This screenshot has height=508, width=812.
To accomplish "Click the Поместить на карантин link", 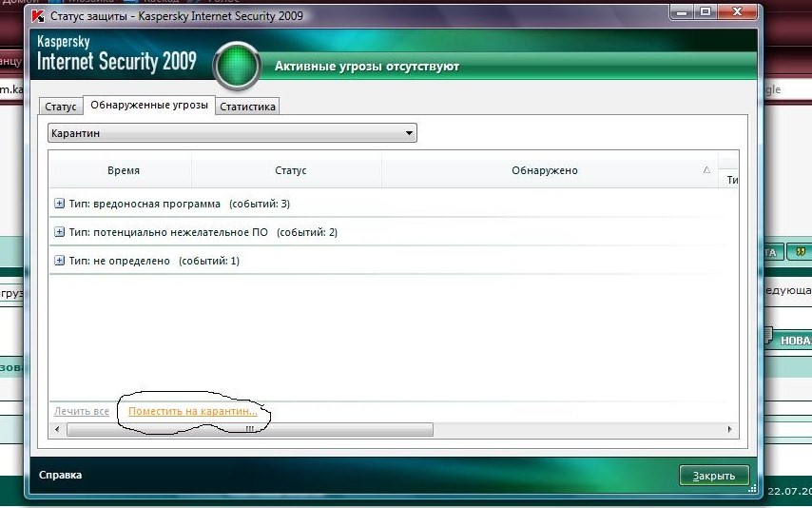I will [193, 411].
